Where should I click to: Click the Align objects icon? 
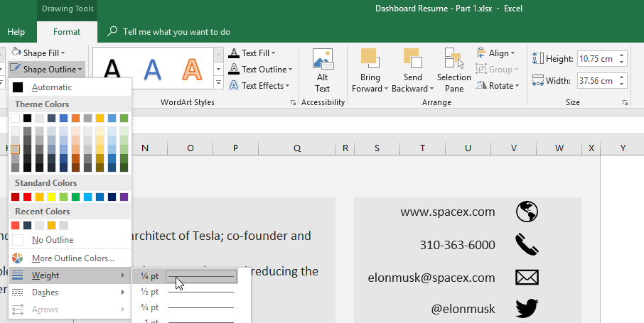[x=481, y=53]
